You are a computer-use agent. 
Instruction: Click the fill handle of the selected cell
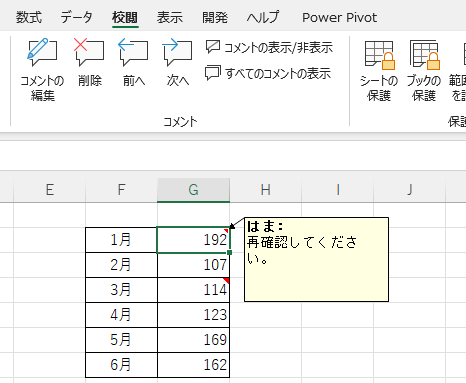229,253
